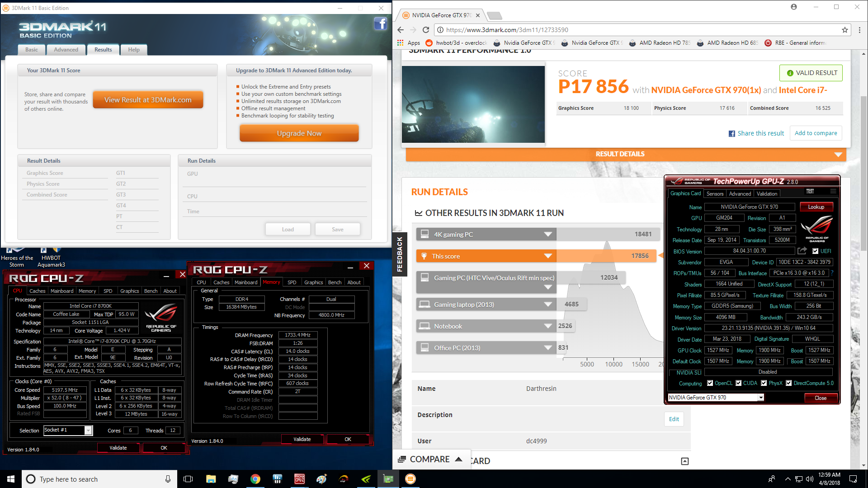This screenshot has height=488, width=868.
Task: Open orange 3DMark taskbar icon
Action: [410, 479]
